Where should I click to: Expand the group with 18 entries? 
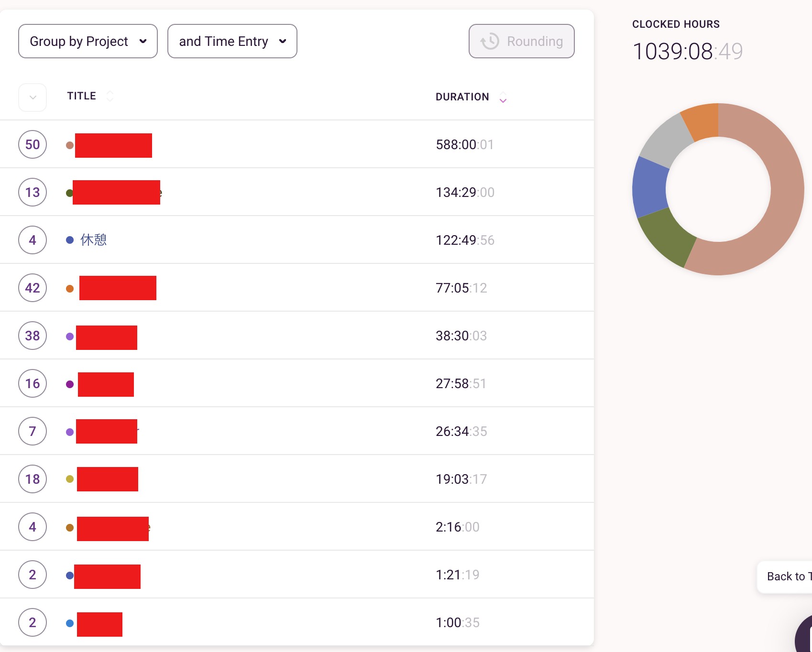(x=33, y=479)
